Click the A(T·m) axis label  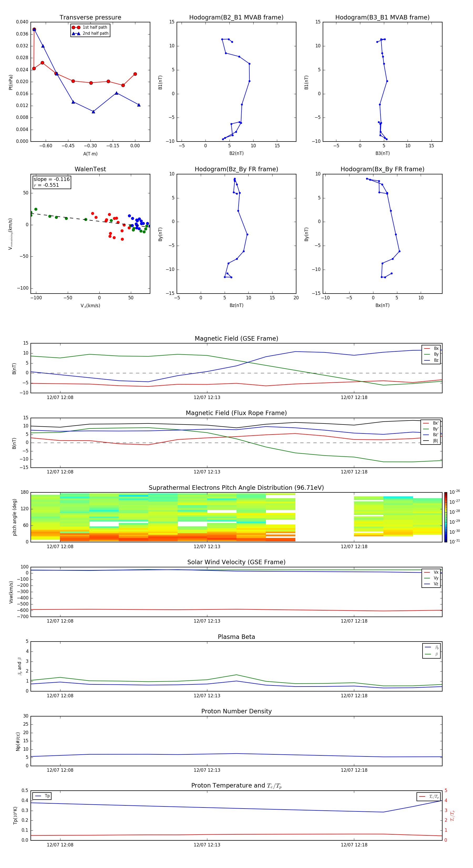point(90,154)
